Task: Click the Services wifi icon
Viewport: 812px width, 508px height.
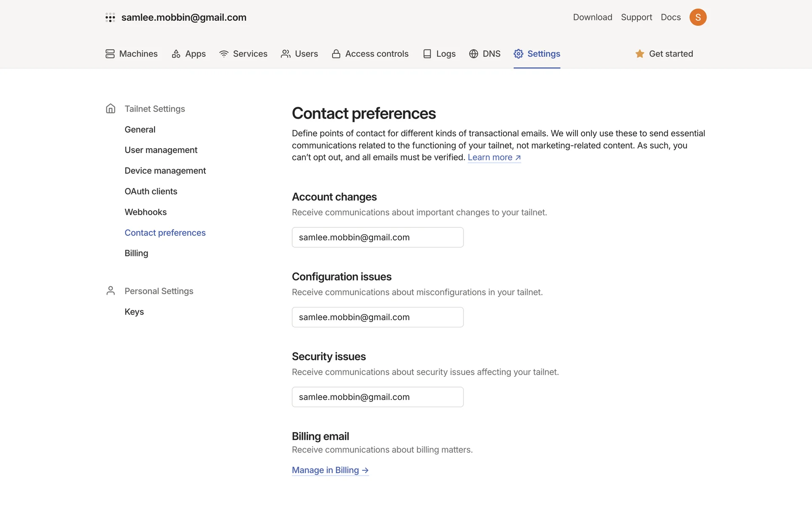Action: (x=224, y=54)
